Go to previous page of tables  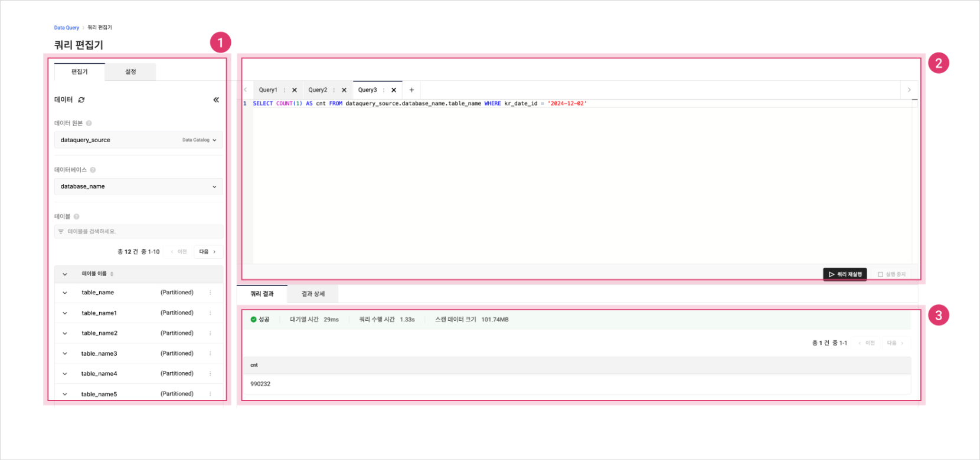pyautogui.click(x=179, y=252)
